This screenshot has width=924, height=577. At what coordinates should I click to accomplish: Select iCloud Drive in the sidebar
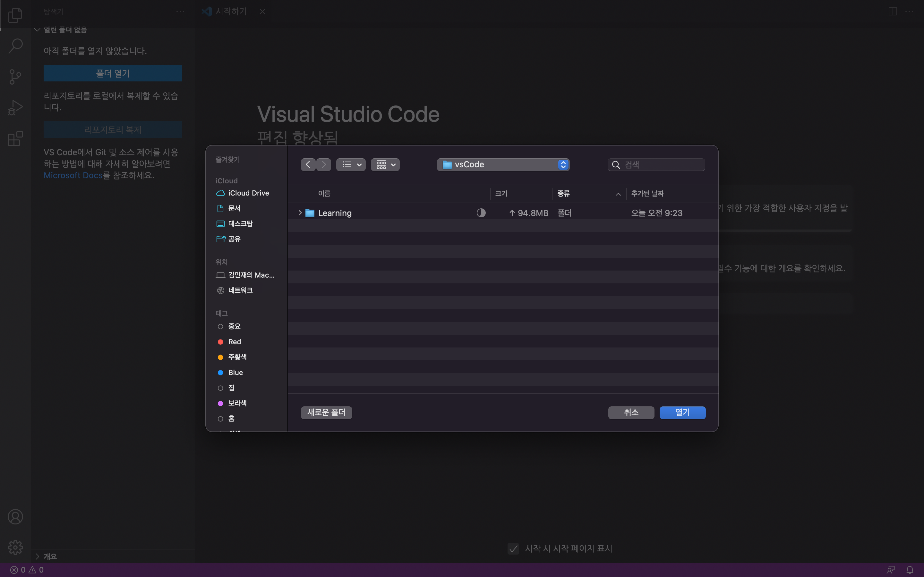click(248, 193)
